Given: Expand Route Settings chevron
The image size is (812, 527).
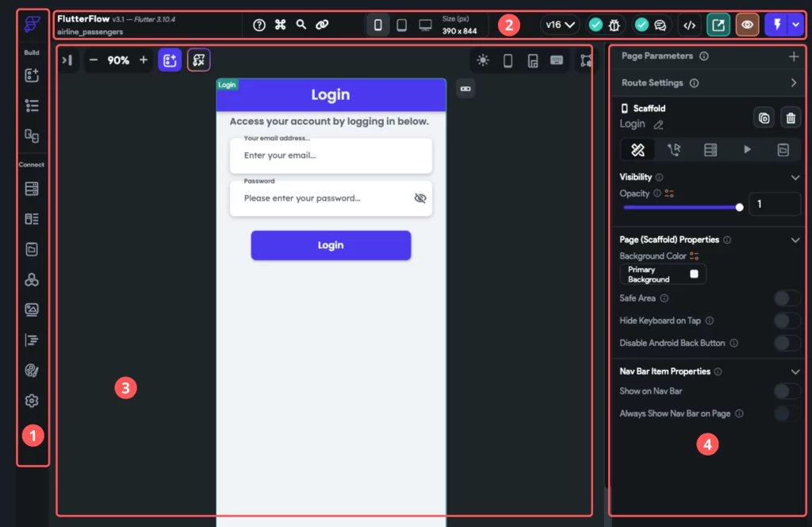Looking at the screenshot, I should pyautogui.click(x=794, y=83).
